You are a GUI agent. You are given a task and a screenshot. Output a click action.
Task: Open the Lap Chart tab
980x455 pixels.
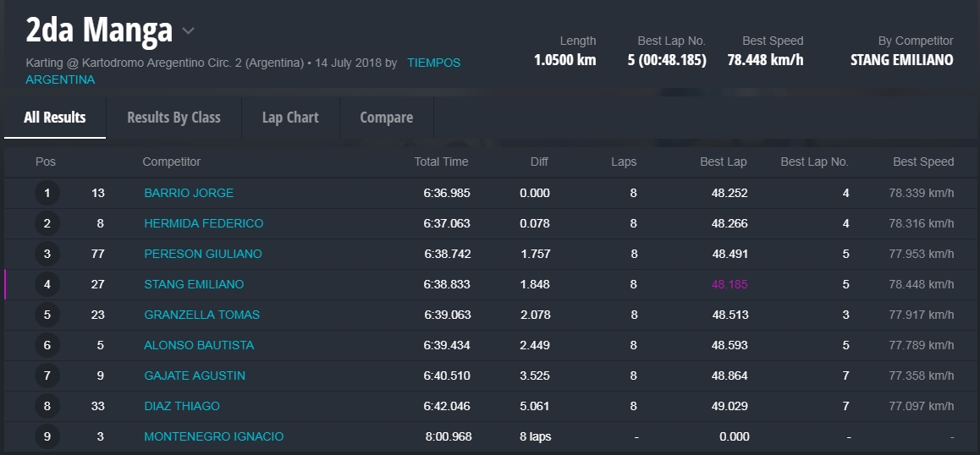290,118
